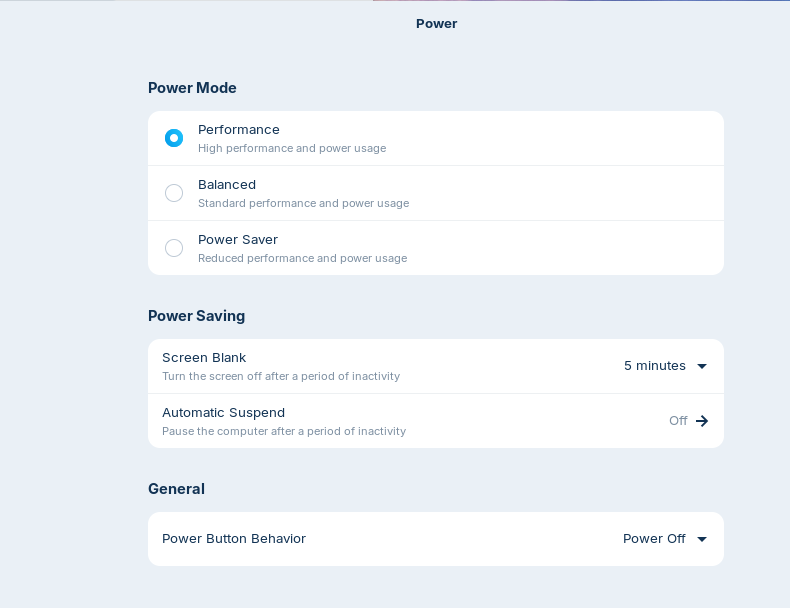Click the Automatic Suspend right arrow icon

[x=702, y=421]
